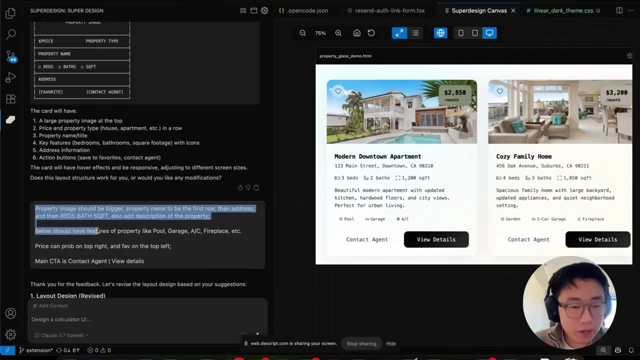Screen dimensions: 640x360
Task: Open the Explorer view in activity bar
Action: (11, 13)
